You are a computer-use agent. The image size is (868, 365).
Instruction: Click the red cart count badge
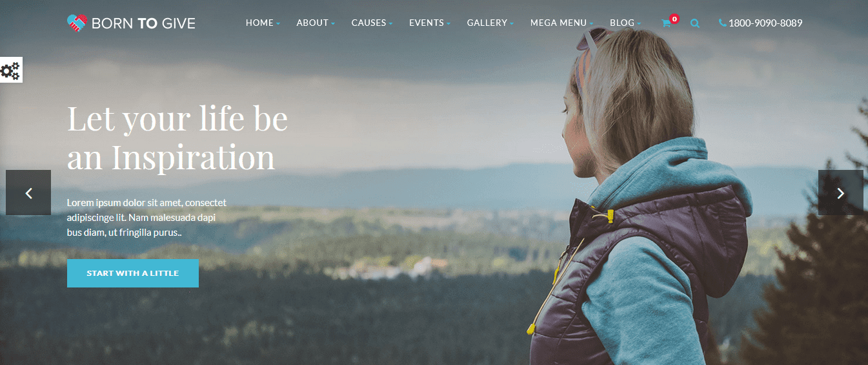coord(674,19)
